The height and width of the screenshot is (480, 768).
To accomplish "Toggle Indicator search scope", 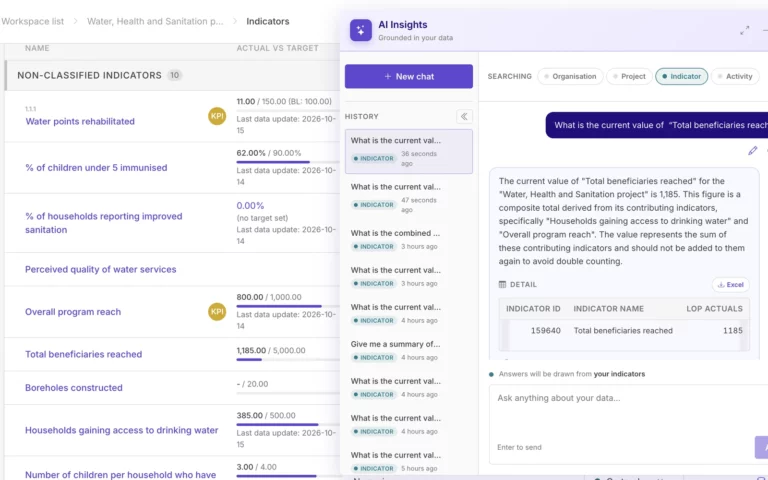I will 681,76.
